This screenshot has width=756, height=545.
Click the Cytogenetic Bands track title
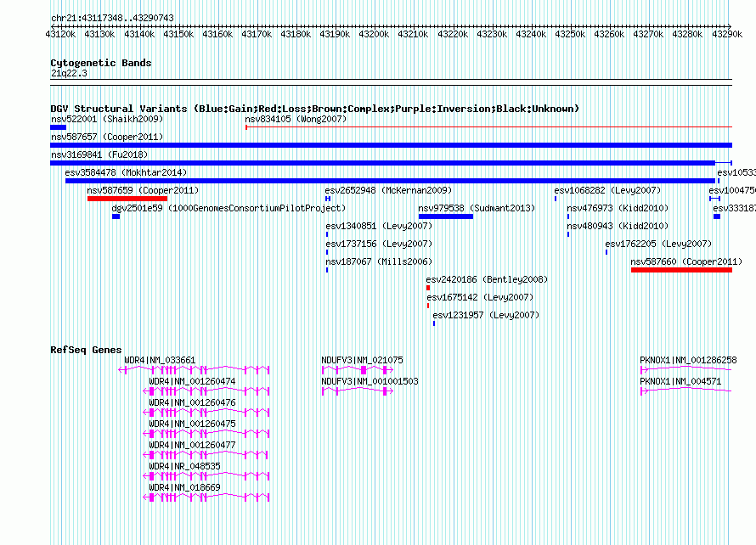click(101, 63)
